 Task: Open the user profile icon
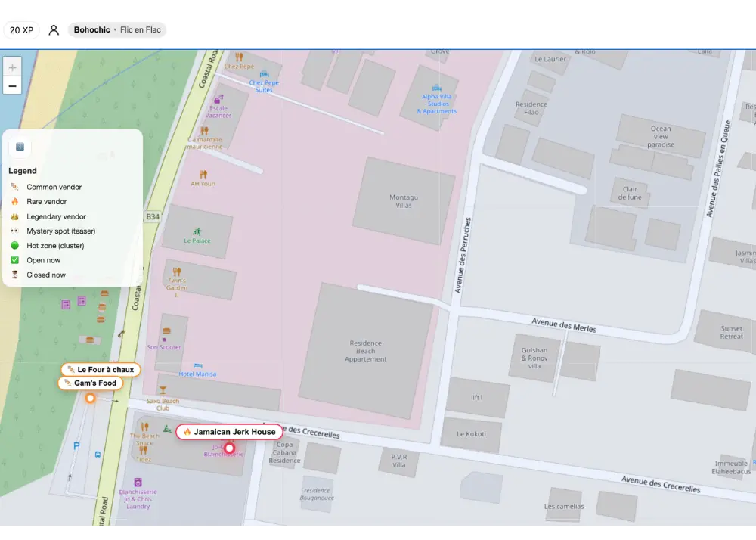[54, 30]
